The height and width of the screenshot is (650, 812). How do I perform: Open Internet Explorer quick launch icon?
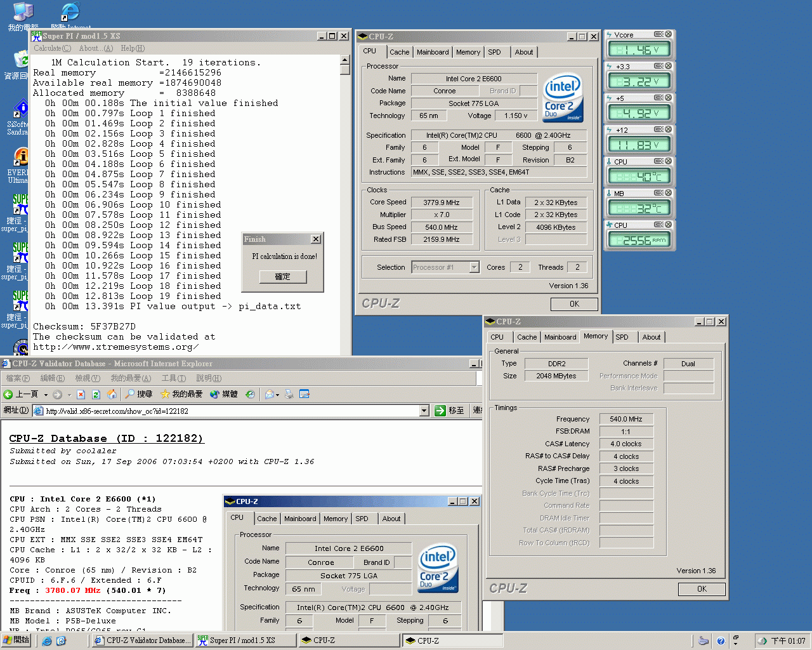pyautogui.click(x=47, y=641)
